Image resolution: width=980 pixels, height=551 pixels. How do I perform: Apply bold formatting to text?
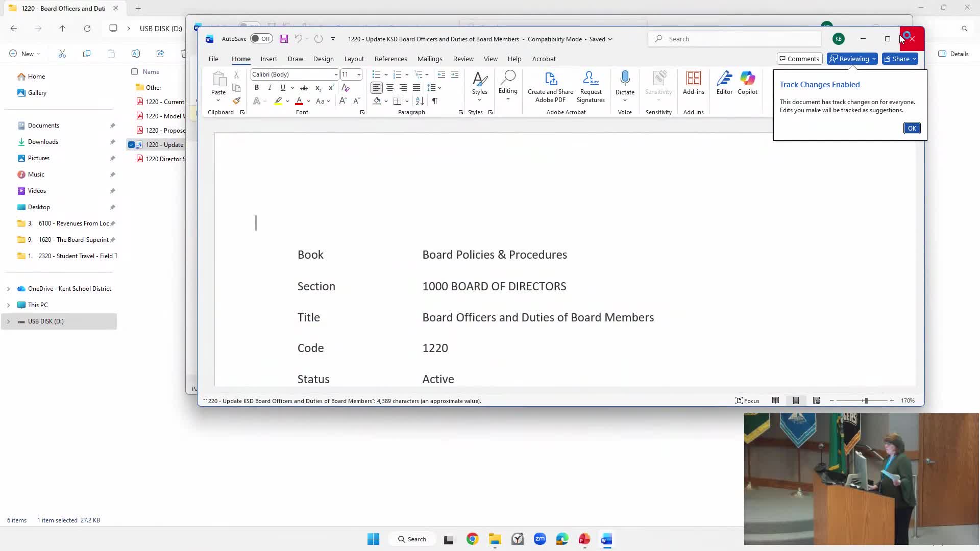point(257,88)
